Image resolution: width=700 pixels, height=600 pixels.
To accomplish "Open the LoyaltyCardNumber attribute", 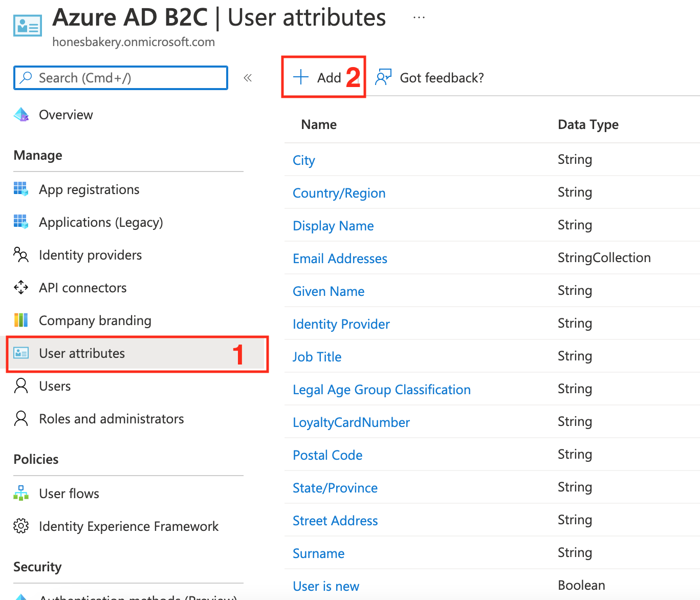I will [x=351, y=422].
